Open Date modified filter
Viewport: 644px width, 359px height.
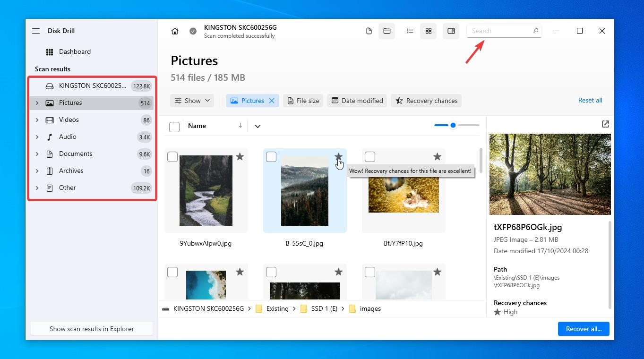pos(357,101)
